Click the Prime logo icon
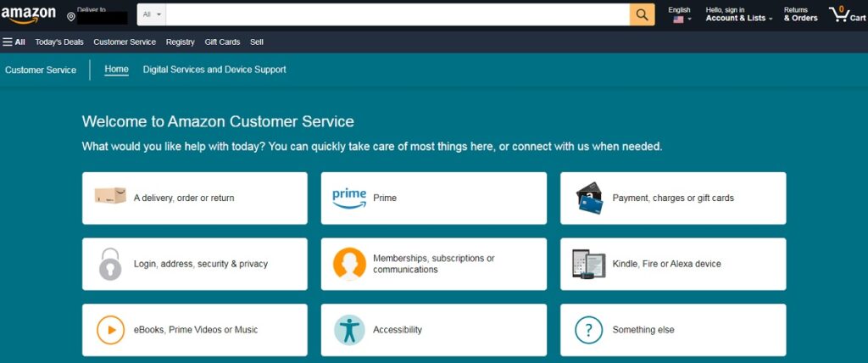Viewport: 868px width, 363px height. 349,198
